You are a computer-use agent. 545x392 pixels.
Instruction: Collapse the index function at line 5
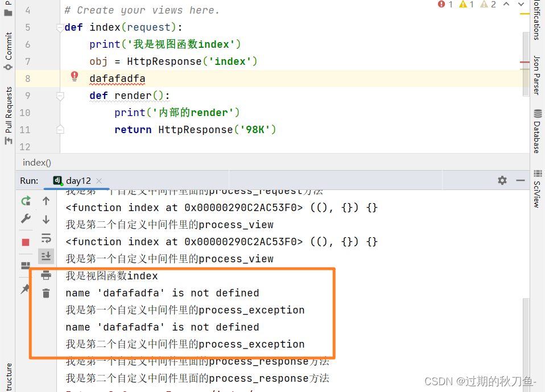coord(60,27)
